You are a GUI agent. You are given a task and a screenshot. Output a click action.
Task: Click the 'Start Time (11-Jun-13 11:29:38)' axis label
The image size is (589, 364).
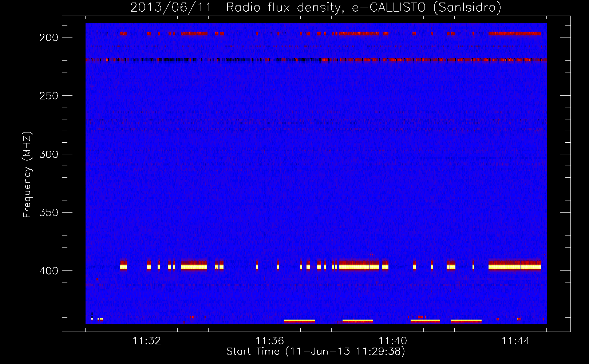[x=316, y=352]
